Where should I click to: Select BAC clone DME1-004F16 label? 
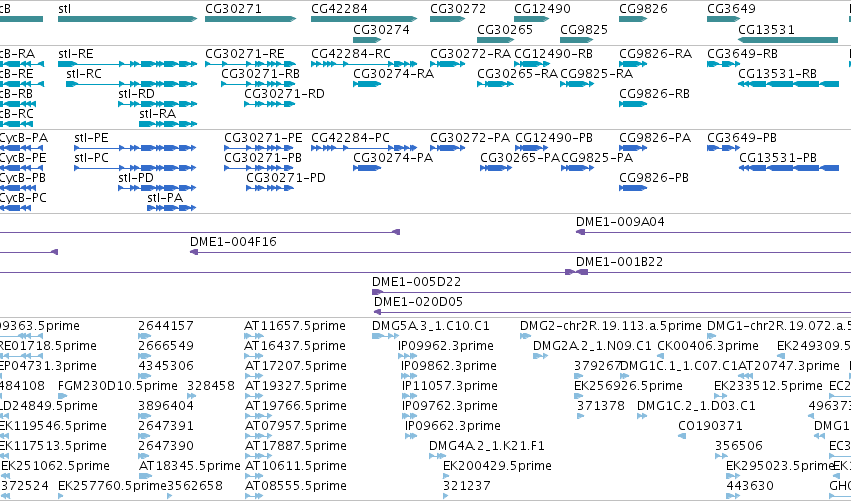point(233,242)
